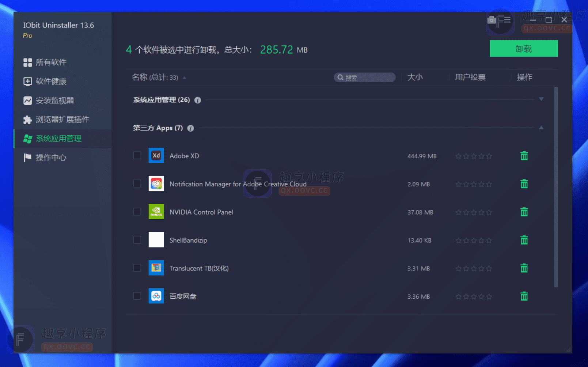
Task: Click the Creative Cloud notification manager icon
Action: (156, 183)
